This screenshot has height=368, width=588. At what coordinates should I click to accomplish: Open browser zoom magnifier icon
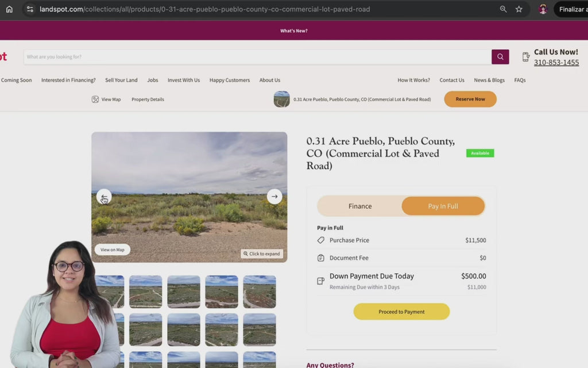click(x=503, y=9)
